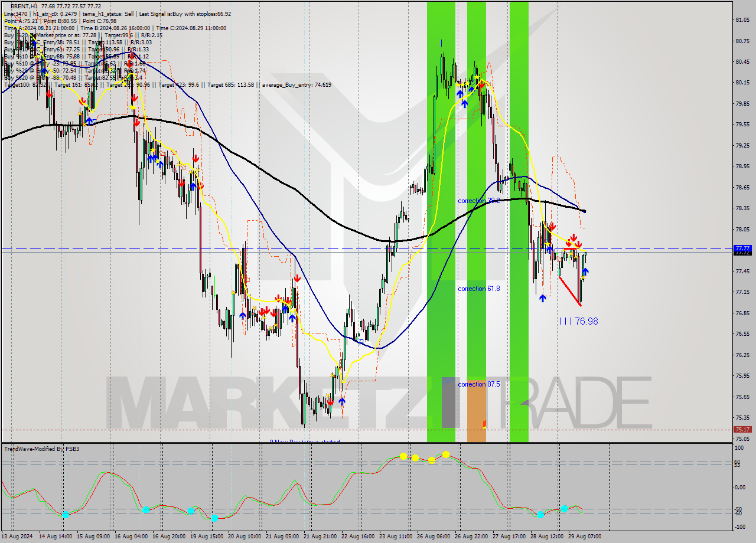This screenshot has width=756, height=543.
Task: Click the '15 Aug 09:00' time axis label
Action: pyautogui.click(x=94, y=537)
